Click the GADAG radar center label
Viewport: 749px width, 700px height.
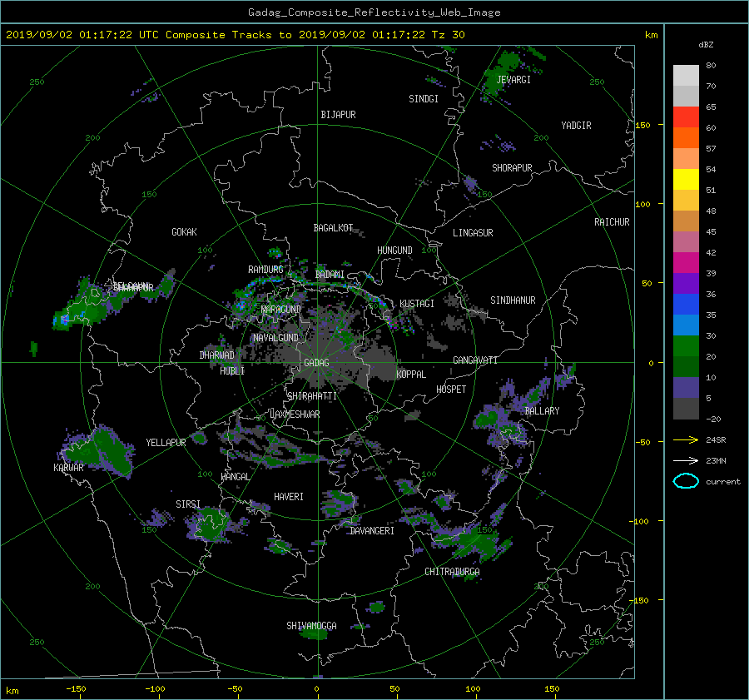tap(316, 363)
